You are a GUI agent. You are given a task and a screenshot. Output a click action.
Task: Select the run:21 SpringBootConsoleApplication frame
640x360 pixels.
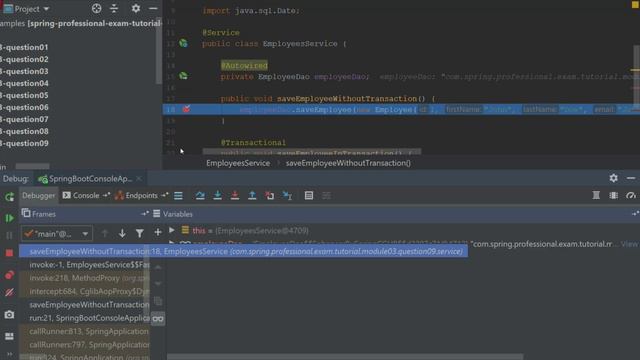click(85, 318)
